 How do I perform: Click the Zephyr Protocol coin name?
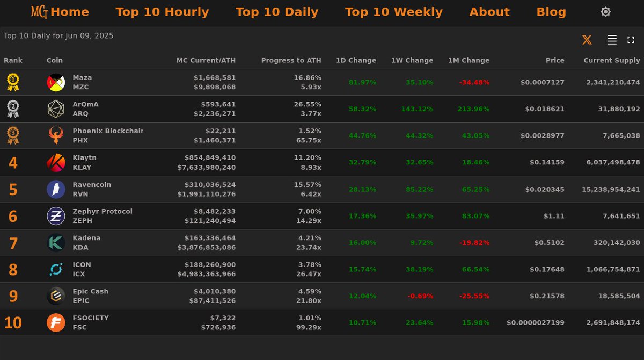103,211
